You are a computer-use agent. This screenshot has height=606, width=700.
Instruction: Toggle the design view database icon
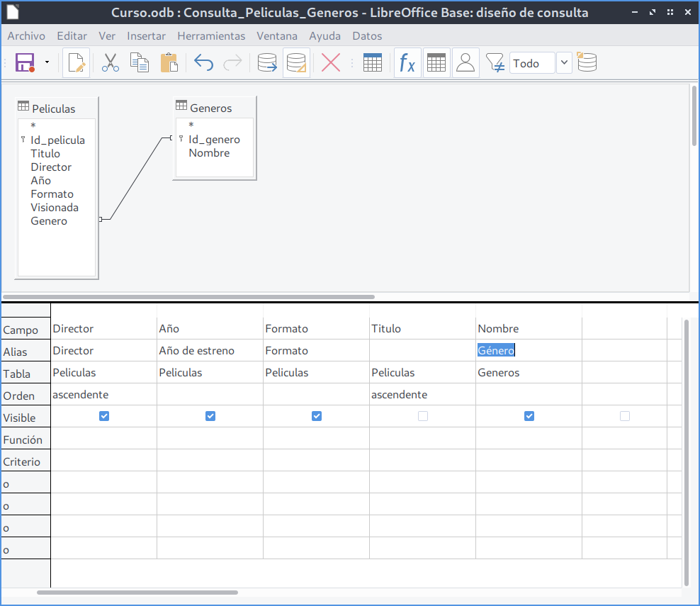tap(296, 63)
